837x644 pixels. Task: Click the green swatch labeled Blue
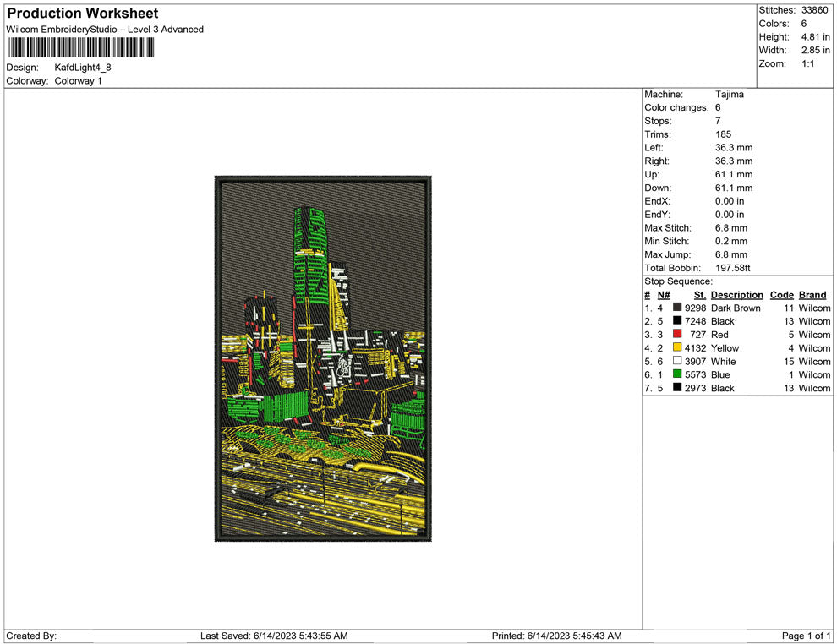(677, 374)
